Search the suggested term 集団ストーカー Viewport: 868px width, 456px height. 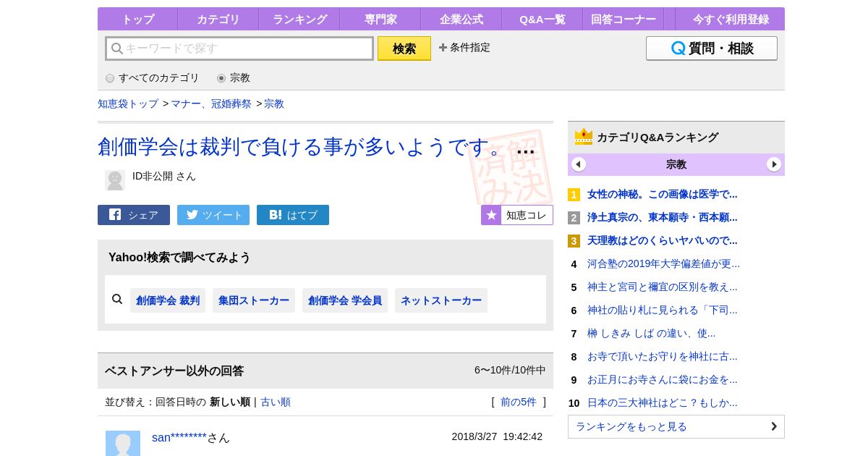tap(254, 300)
